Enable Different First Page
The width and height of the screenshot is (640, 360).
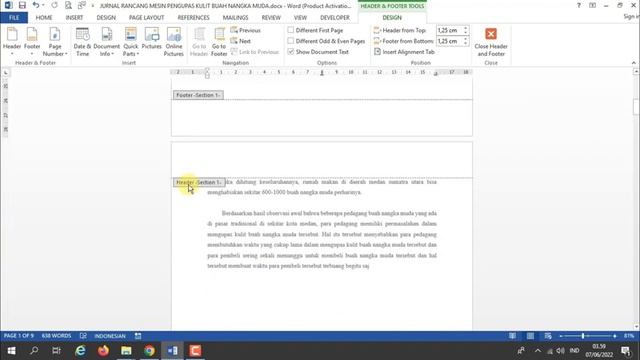point(315,30)
